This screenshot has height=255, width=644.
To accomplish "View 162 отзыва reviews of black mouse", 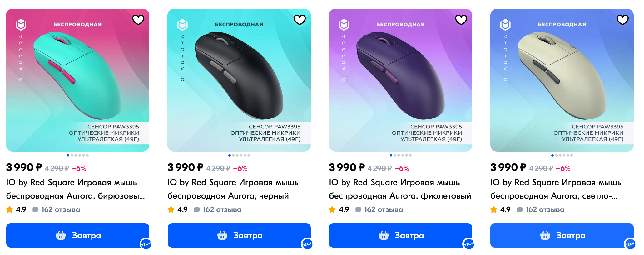I will [x=222, y=209].
